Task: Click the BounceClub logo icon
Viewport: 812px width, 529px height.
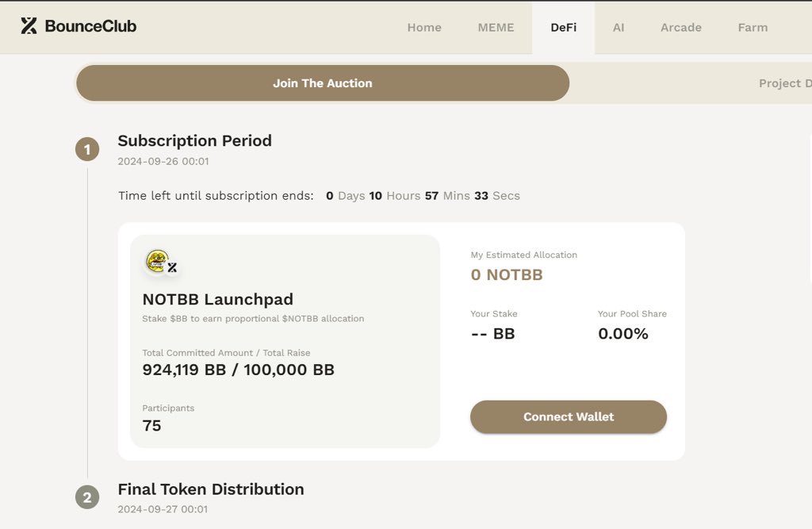Action: point(29,26)
